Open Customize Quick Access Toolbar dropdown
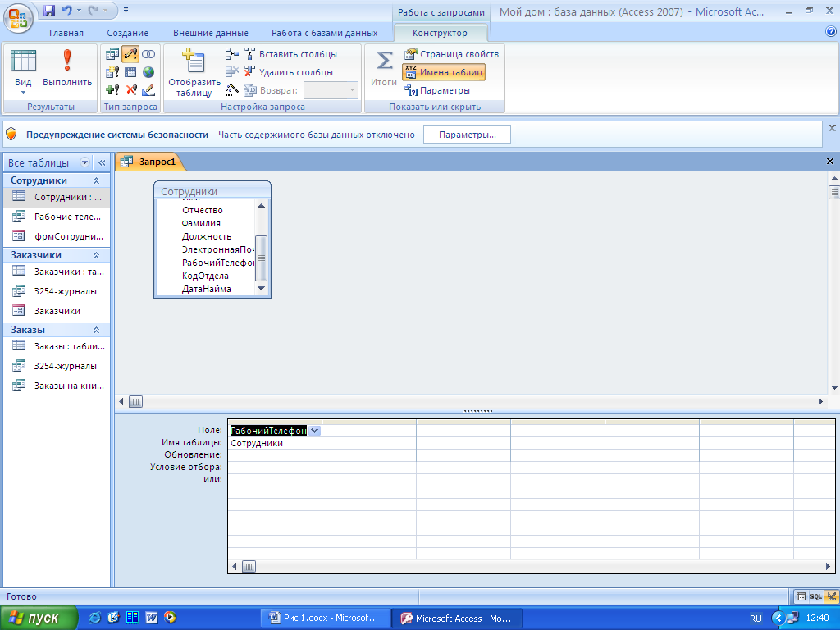The height and width of the screenshot is (630, 840). (x=126, y=10)
